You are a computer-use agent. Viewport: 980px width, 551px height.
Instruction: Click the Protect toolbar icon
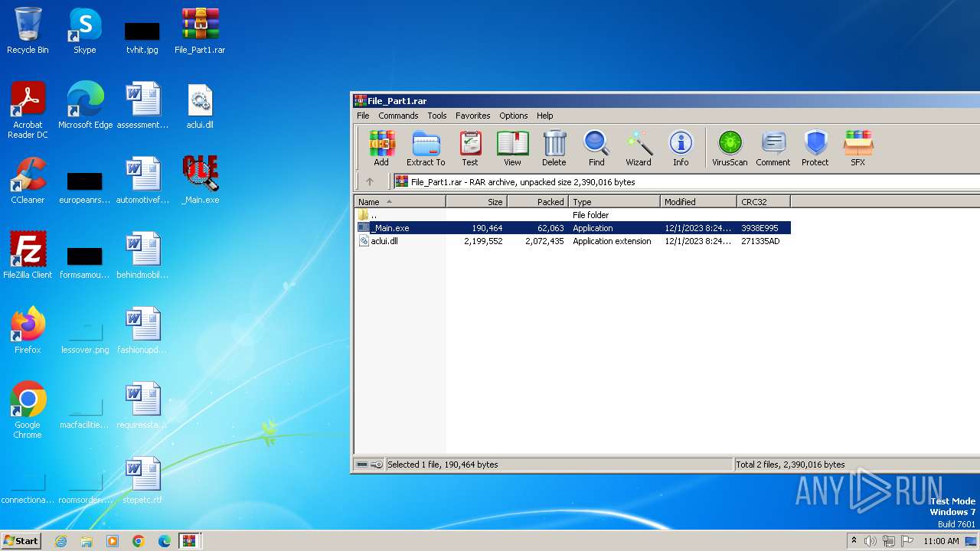(x=815, y=148)
